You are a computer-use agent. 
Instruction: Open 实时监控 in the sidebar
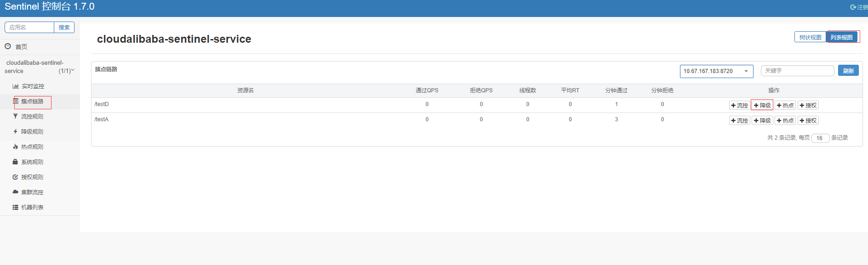(x=33, y=86)
